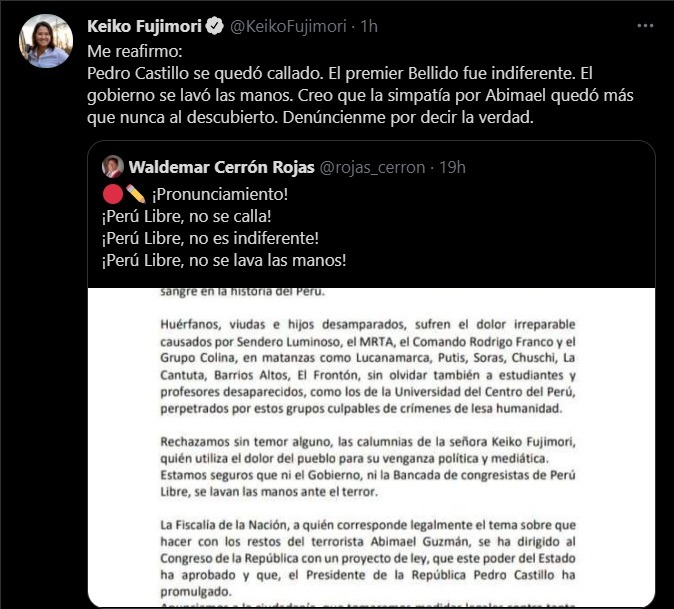This screenshot has width=674, height=609.
Task: Click the ¡Pronunciamiento! text line
Action: [x=220, y=194]
